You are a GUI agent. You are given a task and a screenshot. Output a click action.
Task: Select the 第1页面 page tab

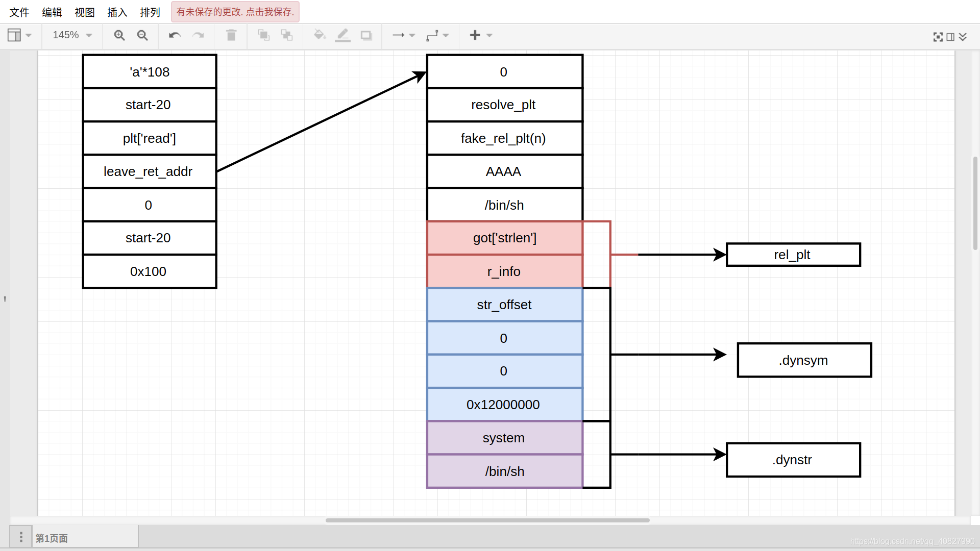point(85,538)
